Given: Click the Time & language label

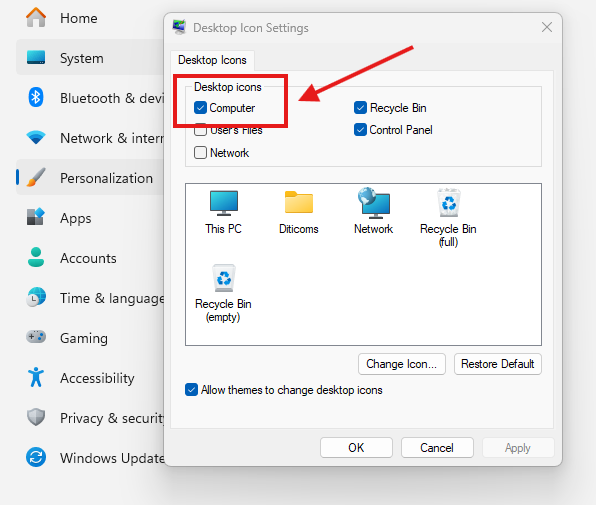Looking at the screenshot, I should pos(112,298).
